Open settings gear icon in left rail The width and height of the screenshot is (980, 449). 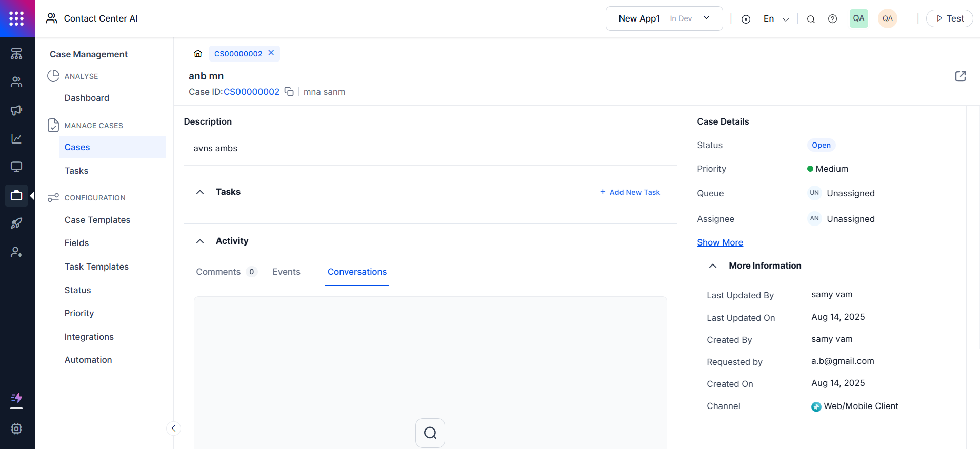click(16, 428)
